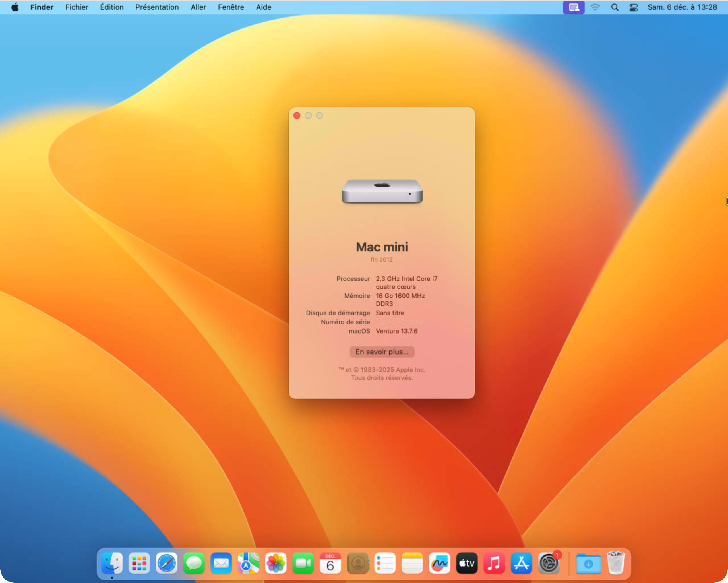
Task: Click Wi-Fi status icon in menu bar
Action: coord(595,7)
